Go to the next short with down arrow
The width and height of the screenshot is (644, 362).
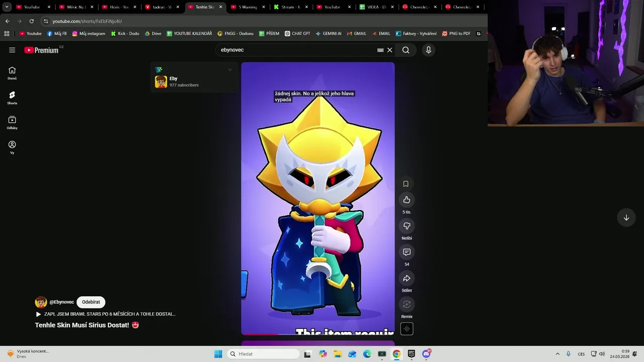[626, 218]
